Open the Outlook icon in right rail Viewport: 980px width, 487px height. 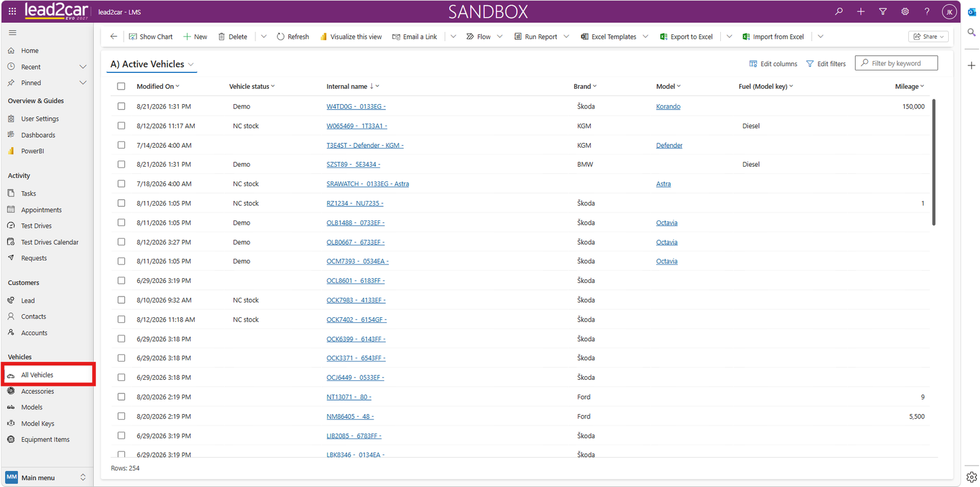[x=971, y=12]
